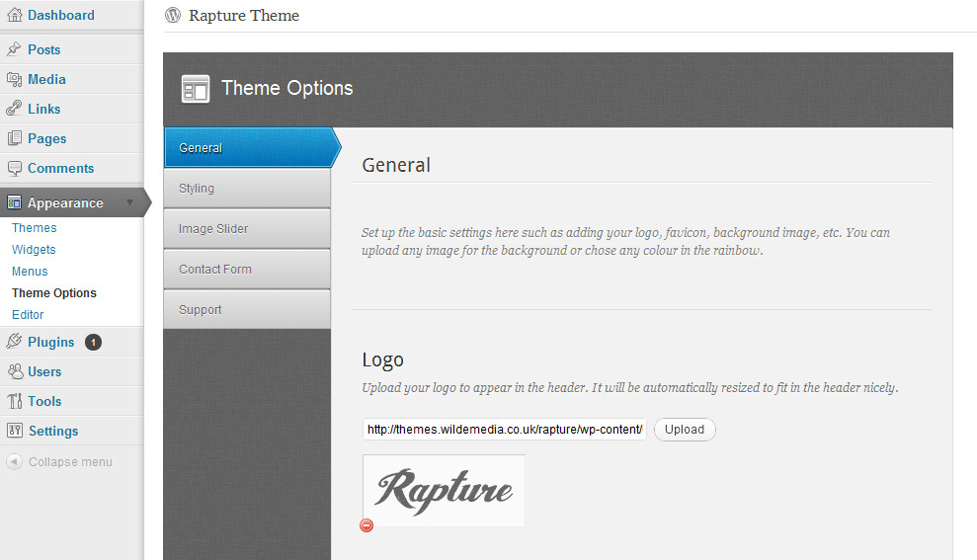Open the Settings menu
Viewport: 977px width, 560px height.
pyautogui.click(x=53, y=431)
